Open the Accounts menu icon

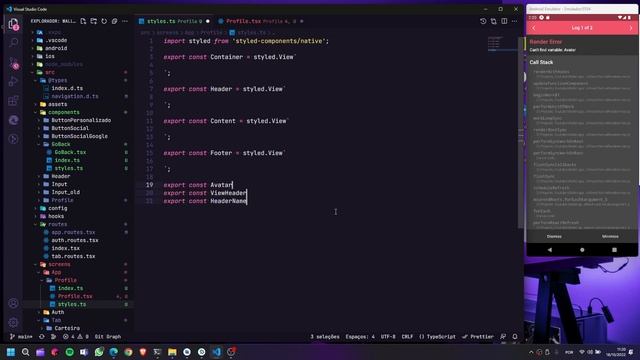tap(13, 303)
